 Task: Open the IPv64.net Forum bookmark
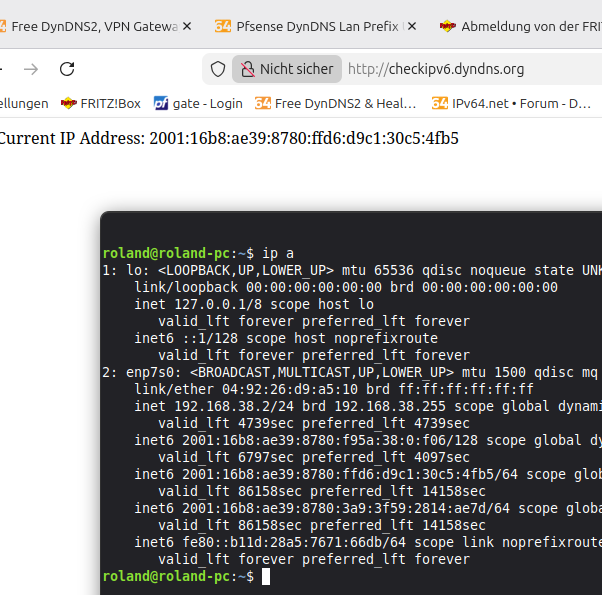[511, 103]
